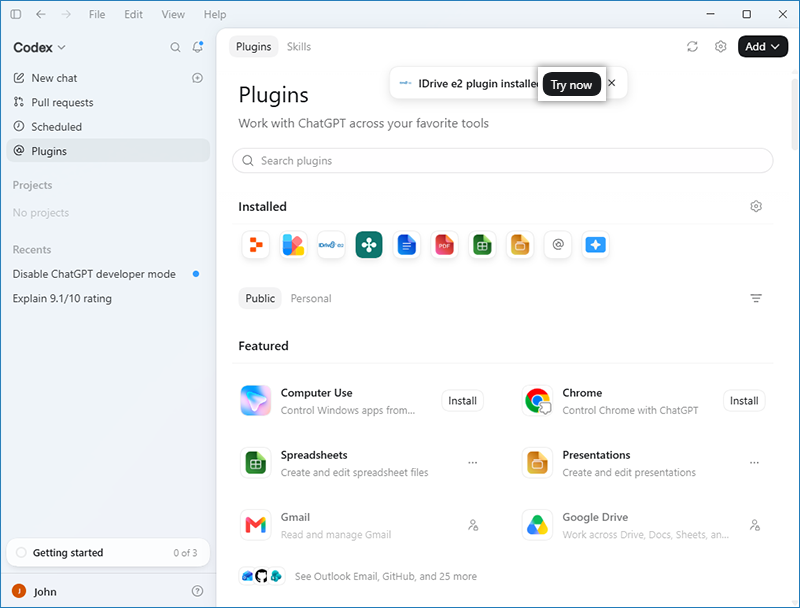Toggle the sidebar panel icon
This screenshot has width=800, height=608.
tap(16, 14)
